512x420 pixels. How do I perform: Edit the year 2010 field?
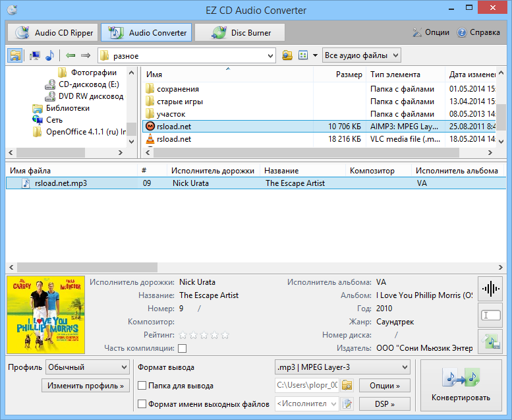tap(384, 308)
